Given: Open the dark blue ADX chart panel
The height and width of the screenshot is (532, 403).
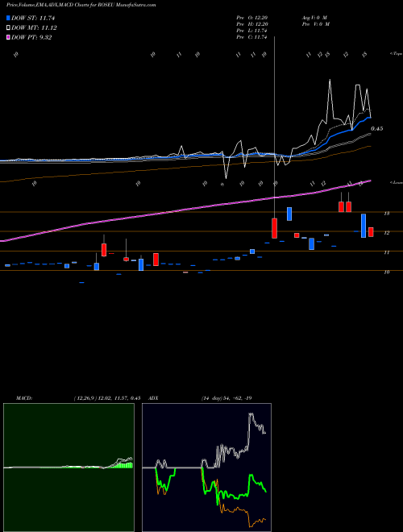Looking at the screenshot, I should point(206,468).
